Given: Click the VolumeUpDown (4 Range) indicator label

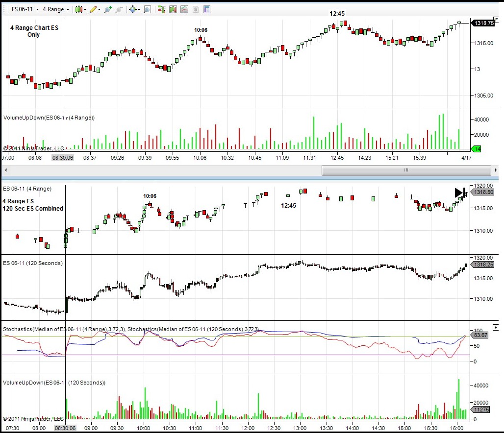Looking at the screenshot, I should click(49, 118).
